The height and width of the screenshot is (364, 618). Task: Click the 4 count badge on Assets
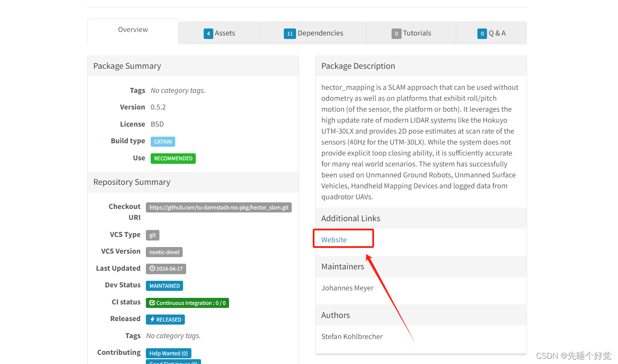208,34
